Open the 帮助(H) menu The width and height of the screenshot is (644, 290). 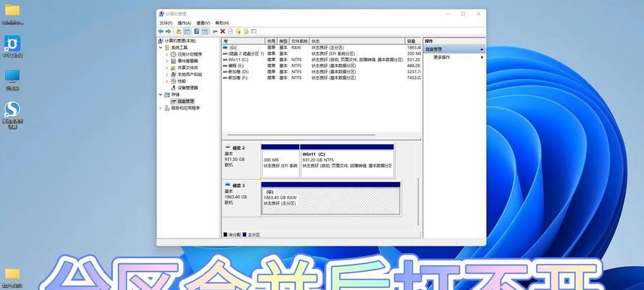pyautogui.click(x=222, y=23)
